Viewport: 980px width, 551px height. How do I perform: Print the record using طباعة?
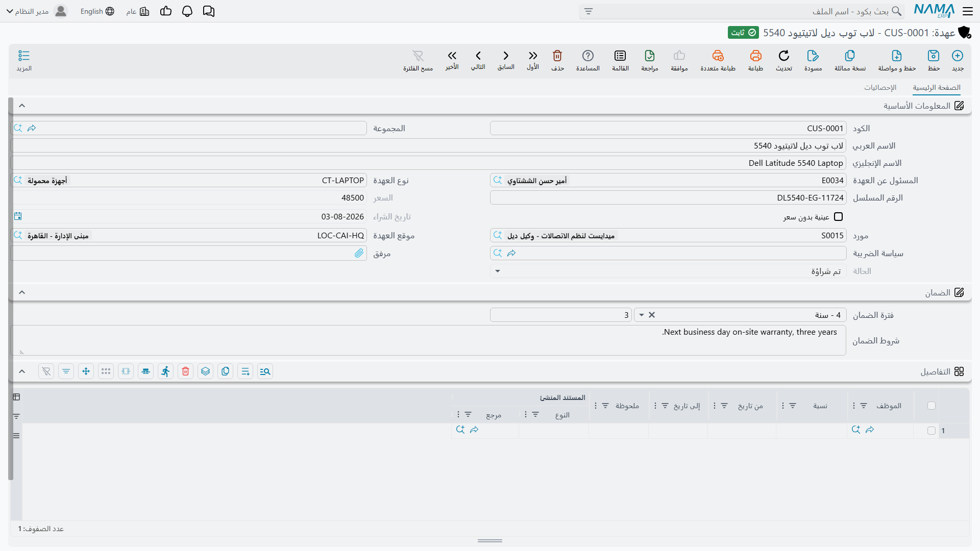pos(755,60)
